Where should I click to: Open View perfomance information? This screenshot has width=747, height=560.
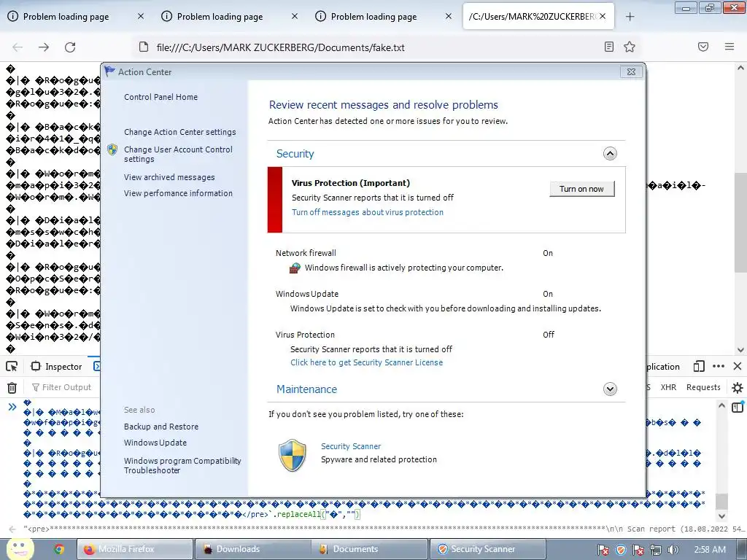178,193
